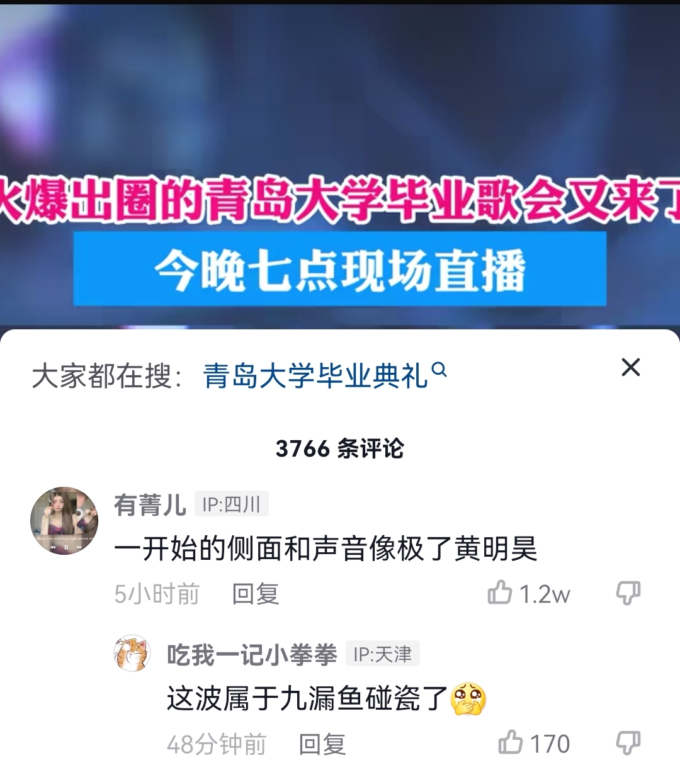This screenshot has height=784, width=680.
Task: Search the suggested term 青岛大学毕业典礼
Action: [315, 377]
